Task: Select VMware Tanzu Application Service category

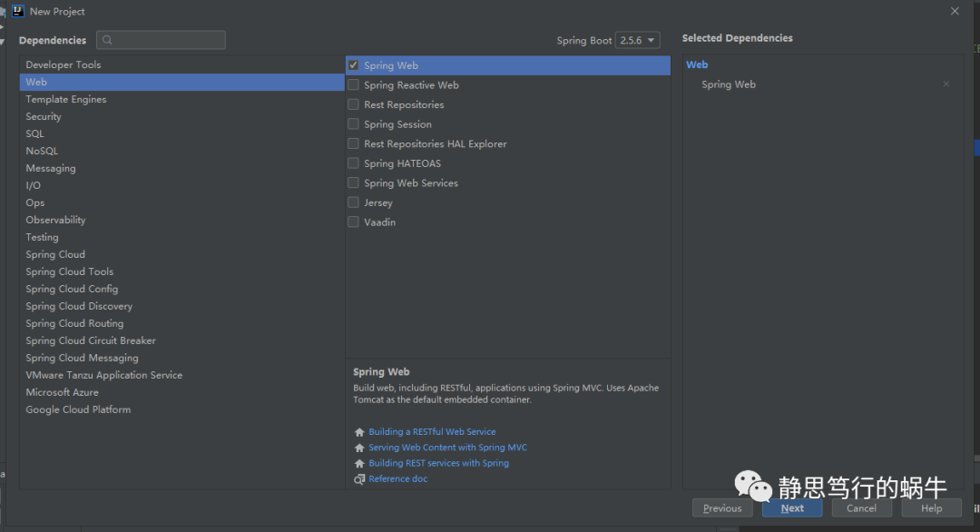Action: 181,375
